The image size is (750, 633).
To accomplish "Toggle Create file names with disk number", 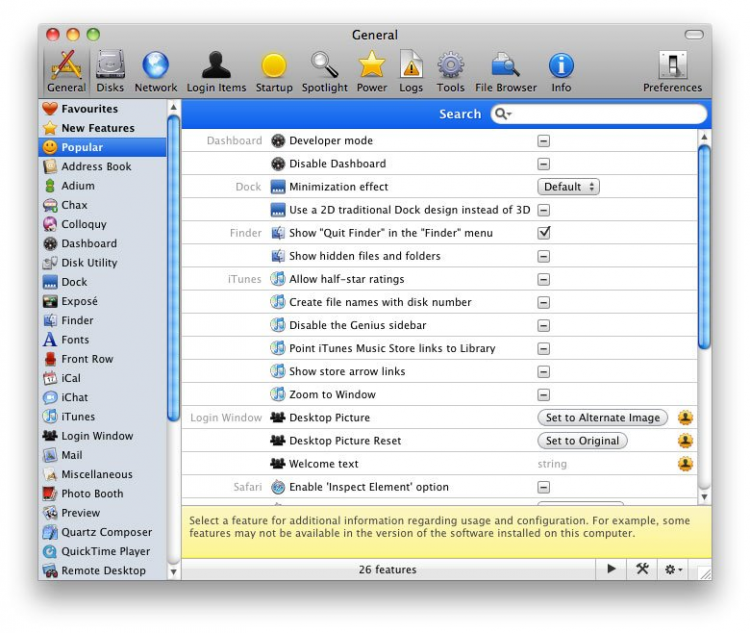I will click(x=543, y=302).
